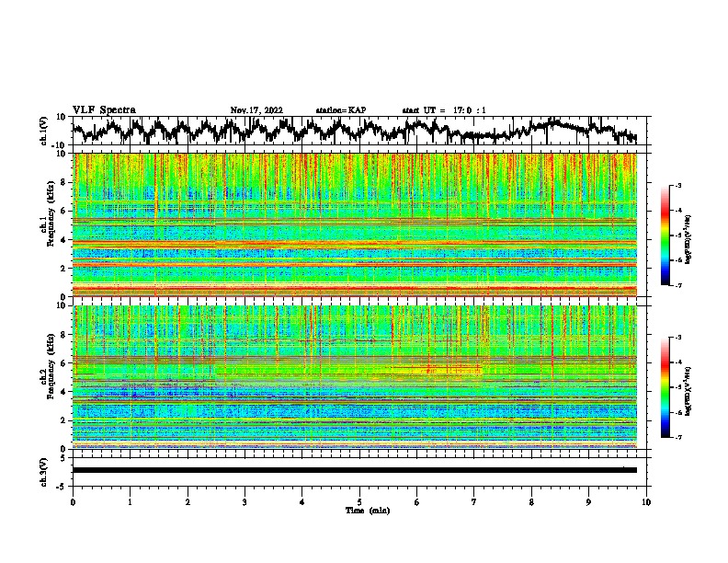Click the "VLF Spectra" plot title
The width and height of the screenshot is (728, 563).
(x=104, y=110)
